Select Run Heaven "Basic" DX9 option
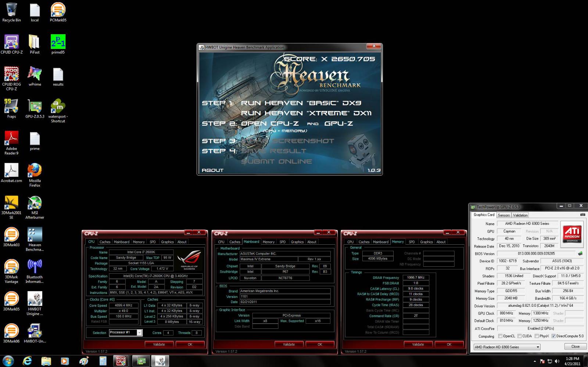 pos(301,103)
